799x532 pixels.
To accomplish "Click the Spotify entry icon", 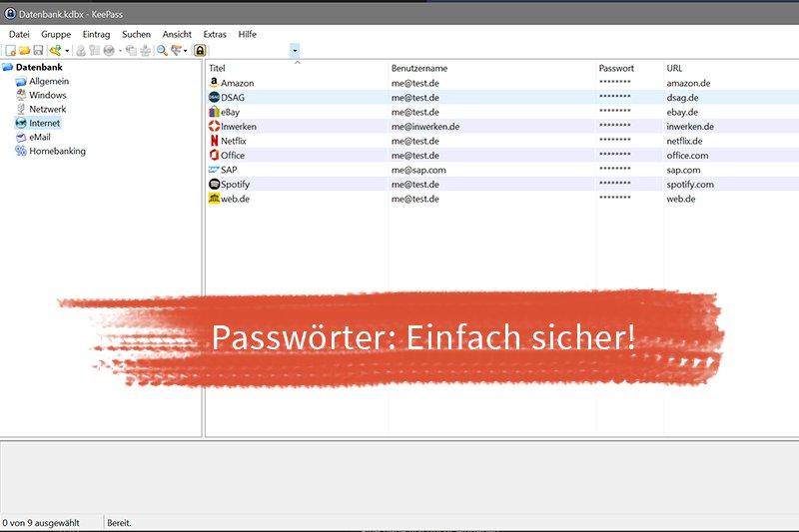I will 214,184.
